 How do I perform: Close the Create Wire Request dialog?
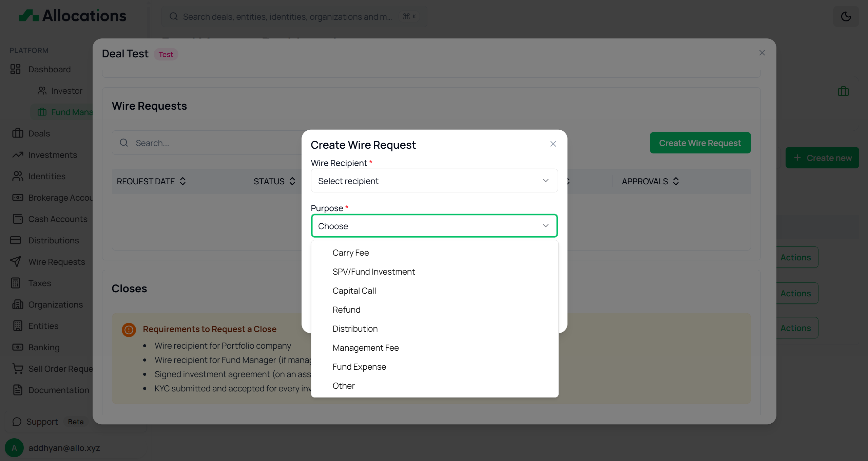(x=553, y=144)
